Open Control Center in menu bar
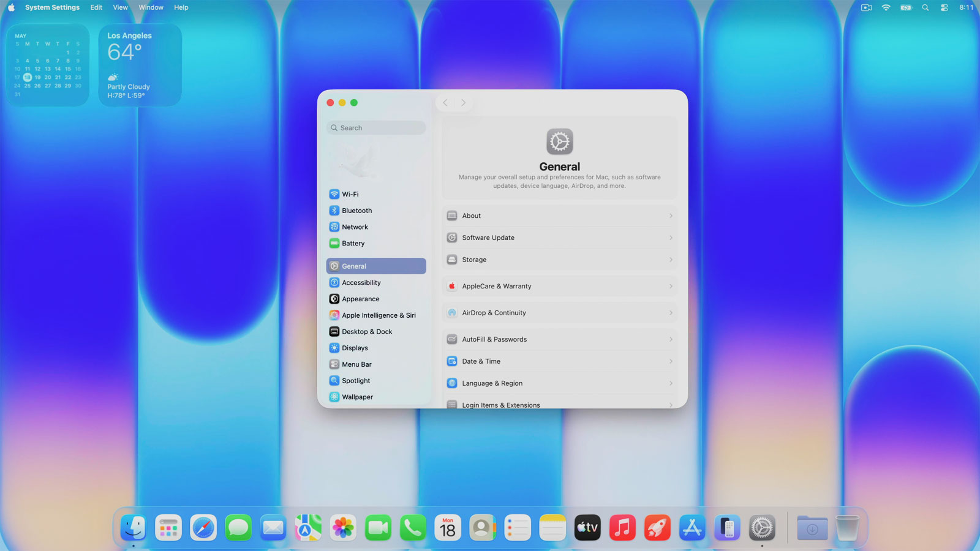Image resolution: width=980 pixels, height=551 pixels. point(944,7)
